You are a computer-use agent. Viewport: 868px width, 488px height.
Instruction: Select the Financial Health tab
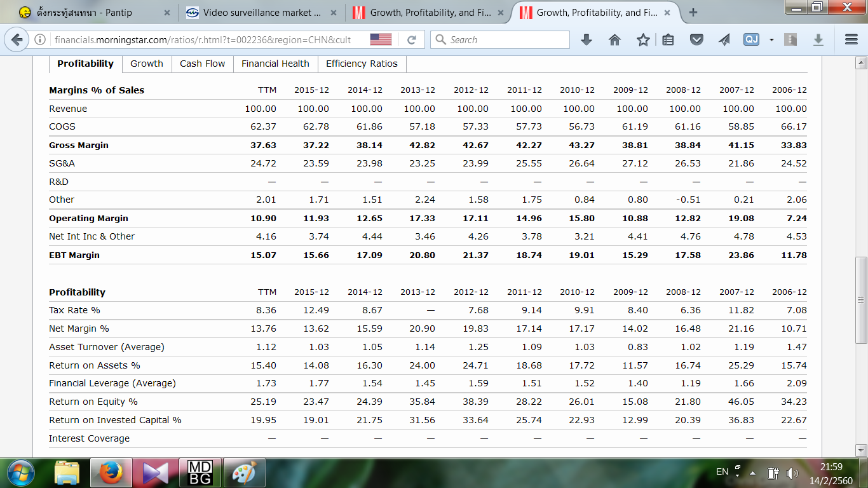click(275, 64)
